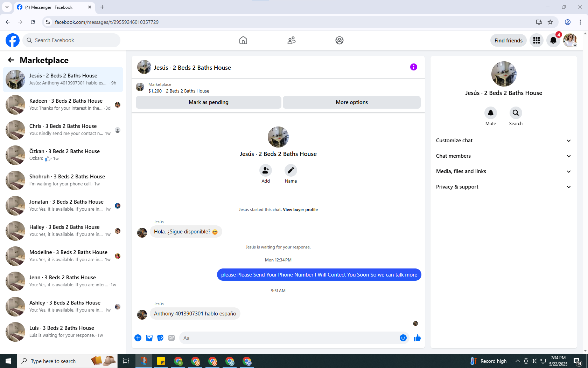588x368 pixels.
Task: Select Messenger Facebook browser tab
Action: [54, 7]
